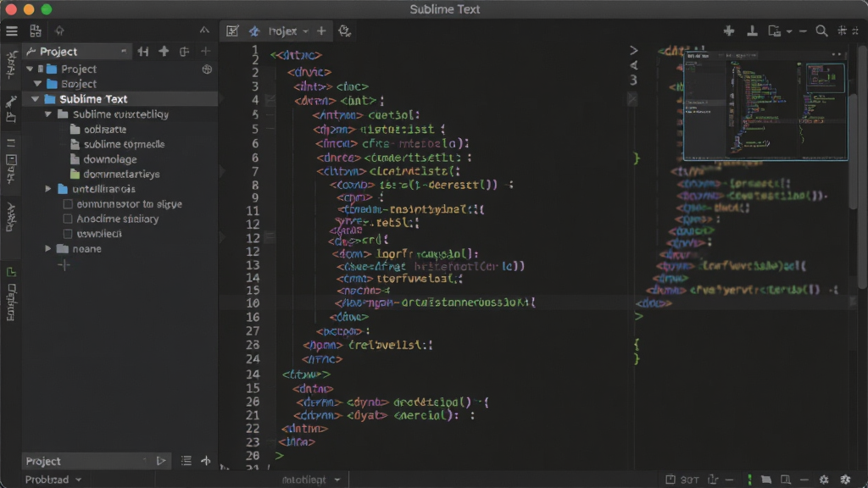This screenshot has width=868, height=488.
Task: Click the stamp icon in the top-right toolbar
Action: 752,31
